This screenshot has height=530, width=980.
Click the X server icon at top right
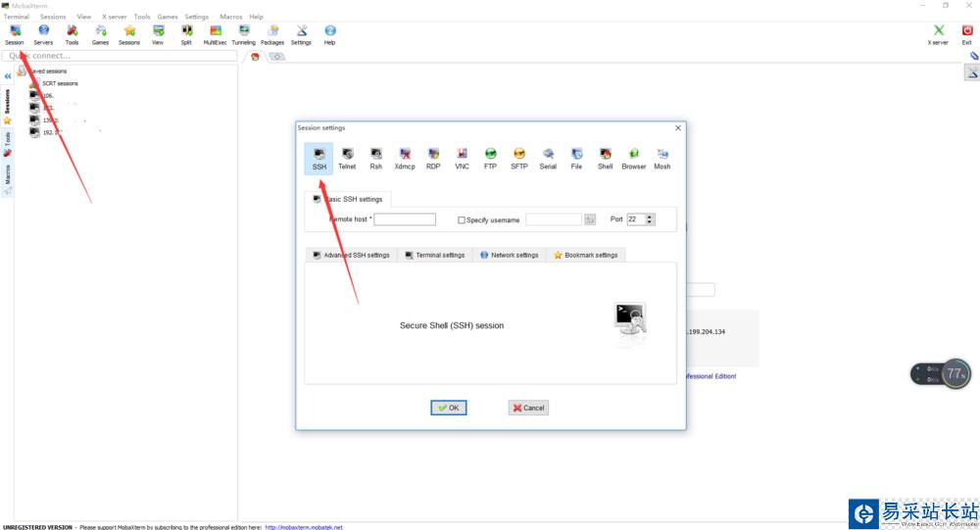(938, 35)
